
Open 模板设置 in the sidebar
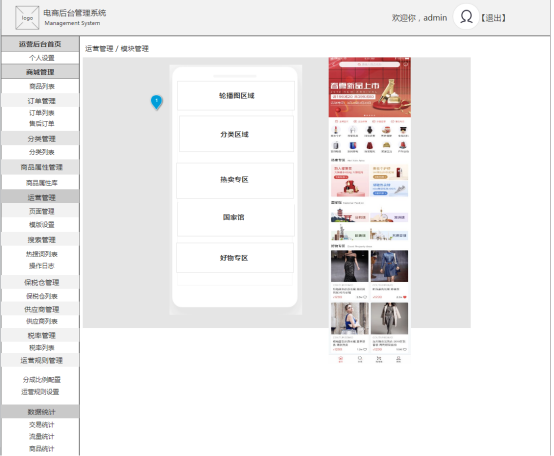click(x=41, y=225)
